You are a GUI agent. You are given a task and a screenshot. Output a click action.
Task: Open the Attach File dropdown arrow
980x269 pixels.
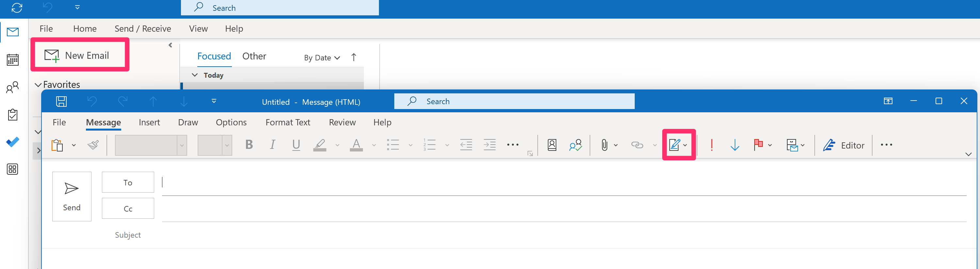(615, 145)
